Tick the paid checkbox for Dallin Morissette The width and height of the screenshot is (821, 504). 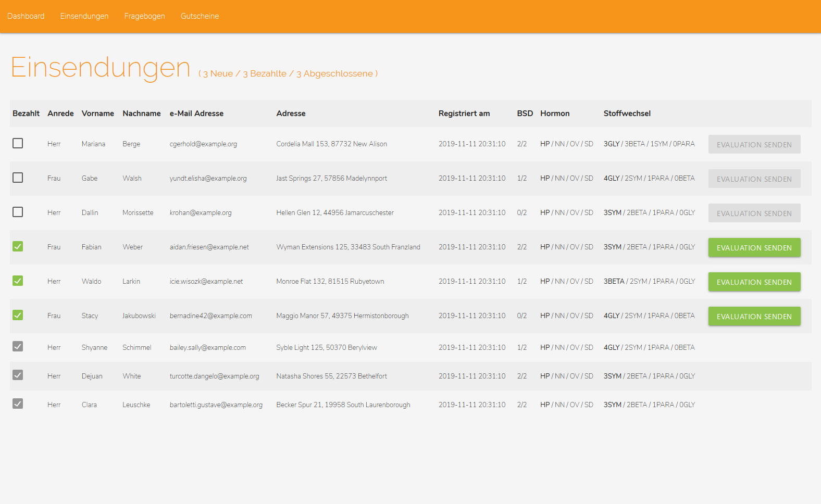pos(18,212)
